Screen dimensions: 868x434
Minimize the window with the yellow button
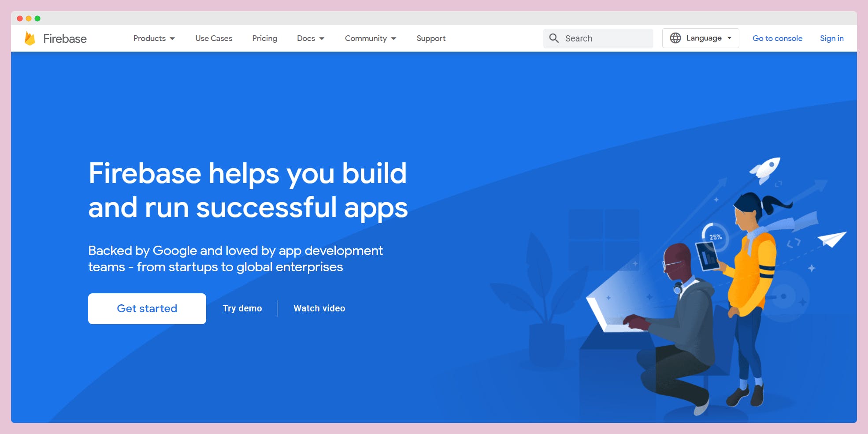click(x=29, y=19)
